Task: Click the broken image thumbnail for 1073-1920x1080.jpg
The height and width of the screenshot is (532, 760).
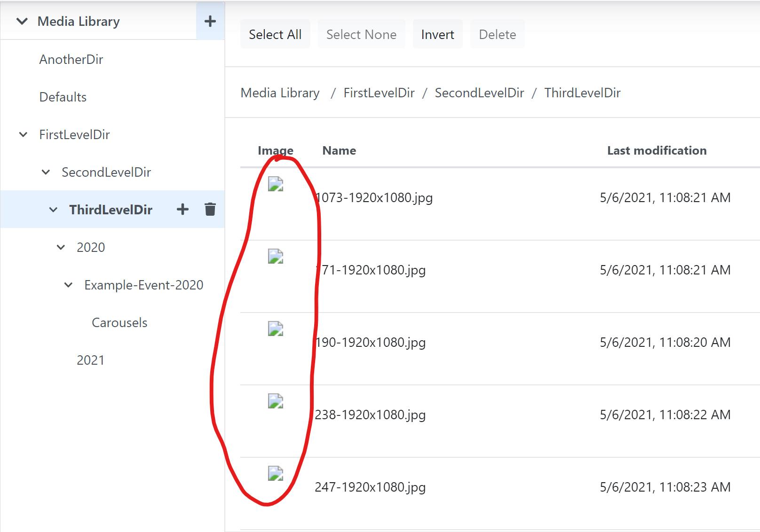Action: click(x=275, y=184)
